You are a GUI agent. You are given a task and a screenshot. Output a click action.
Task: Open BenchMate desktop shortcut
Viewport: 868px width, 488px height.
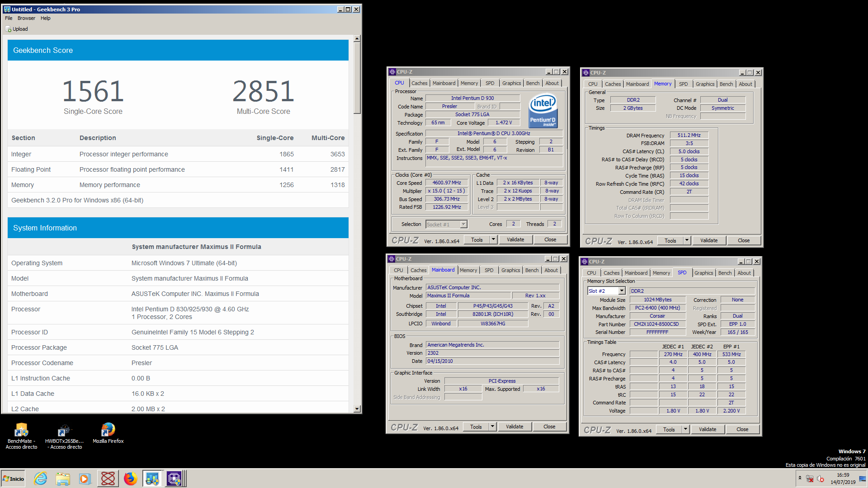pyautogui.click(x=21, y=436)
